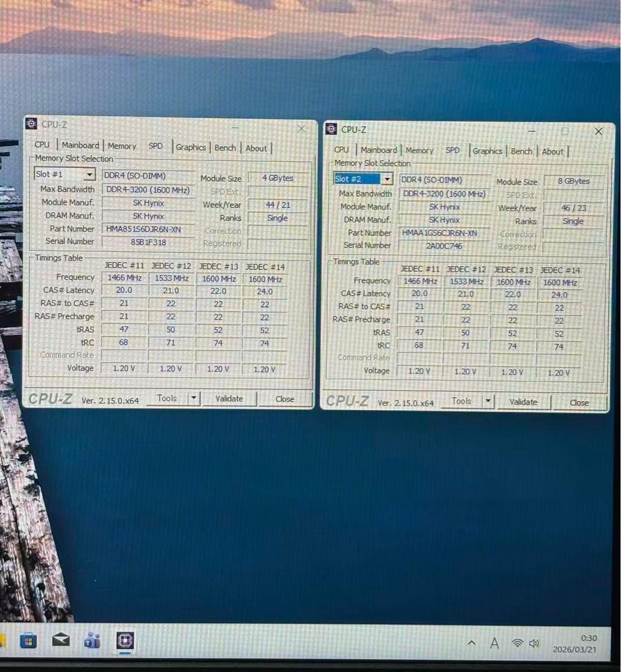Viewport: 621px width, 672px height.
Task: Switch to Graphics tab in left window
Action: 190,147
